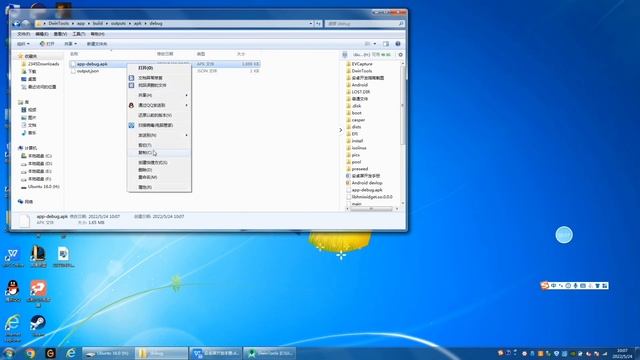Viewport: 640px width, 360px height.
Task: Expand the Share submenu in context menu
Action: click(x=159, y=95)
